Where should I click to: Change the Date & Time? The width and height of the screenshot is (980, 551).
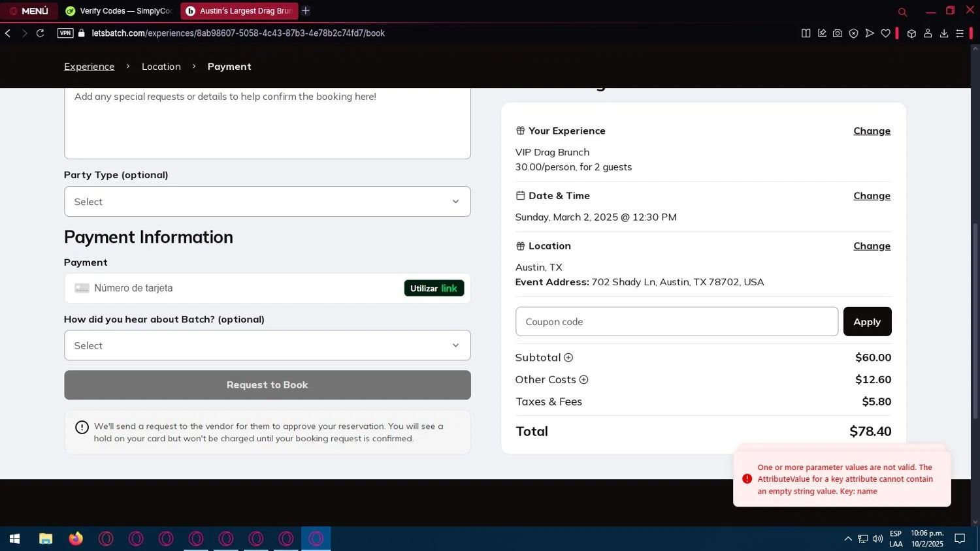872,196
